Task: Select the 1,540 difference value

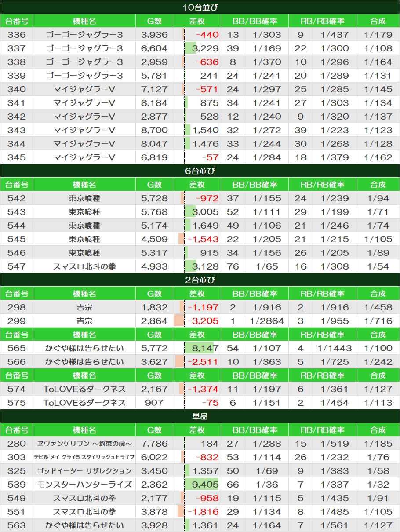Action: coord(205,130)
